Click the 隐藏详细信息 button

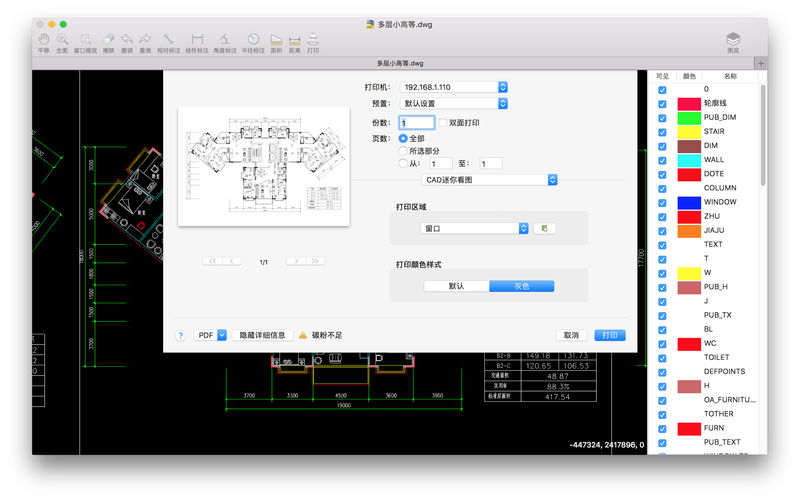click(262, 335)
